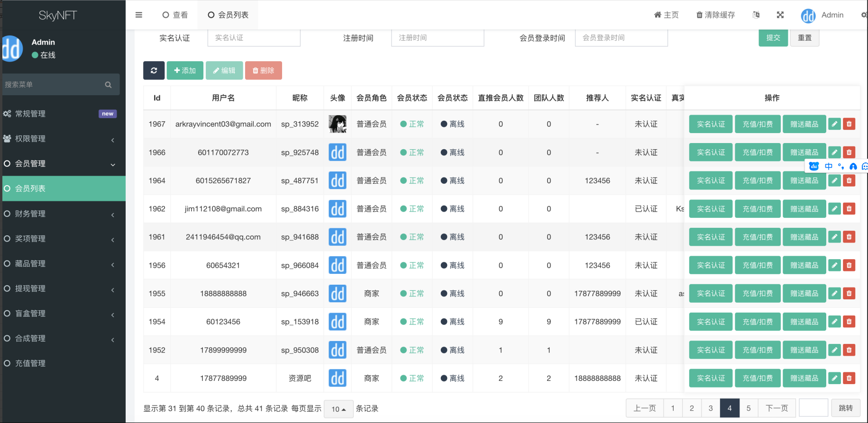Click the search icon in menu search
Image resolution: width=868 pixels, height=423 pixels.
point(108,85)
